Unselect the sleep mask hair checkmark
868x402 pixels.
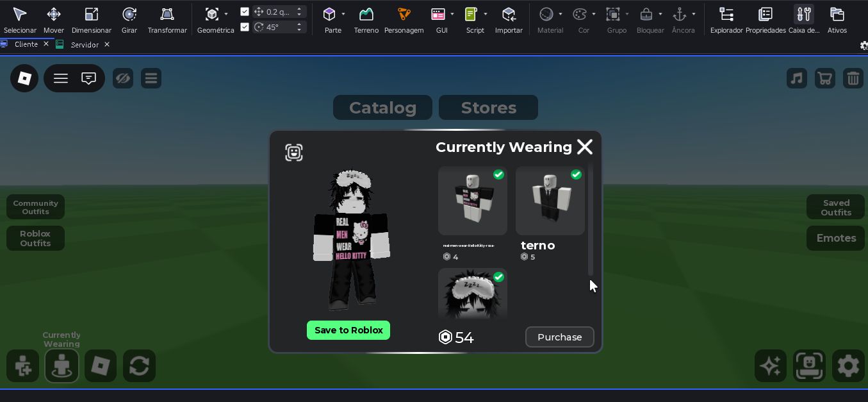point(498,277)
